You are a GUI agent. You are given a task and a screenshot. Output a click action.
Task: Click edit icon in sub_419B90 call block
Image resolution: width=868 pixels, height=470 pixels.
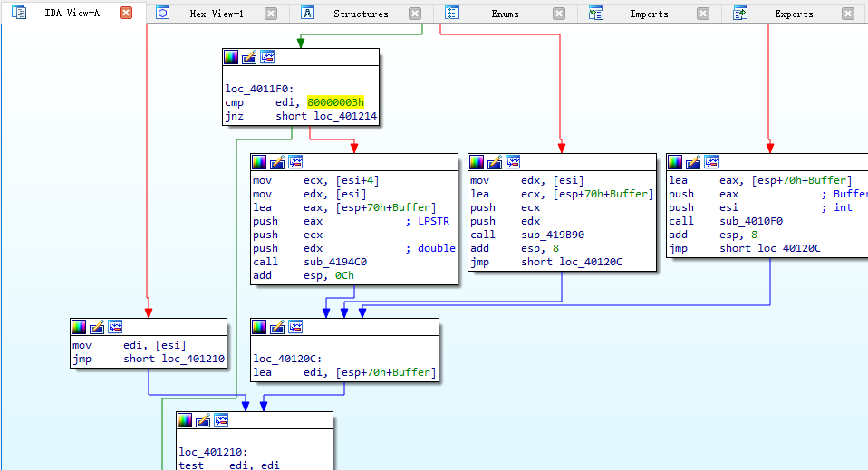point(495,162)
